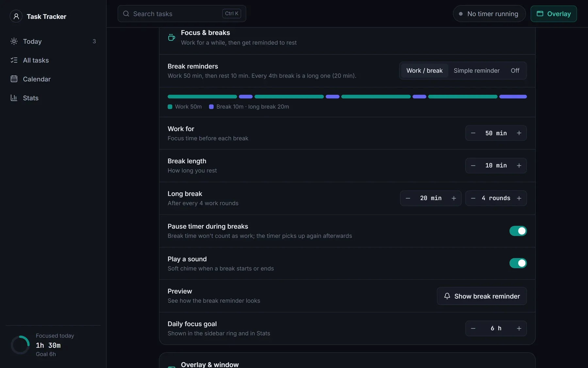This screenshot has height=368, width=588.
Task: Click the Ctrl K shortcut badge
Action: pyautogui.click(x=232, y=13)
